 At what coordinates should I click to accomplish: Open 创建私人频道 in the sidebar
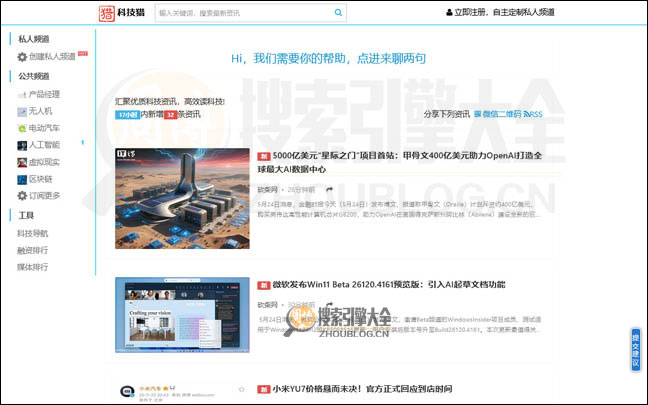click(x=52, y=56)
